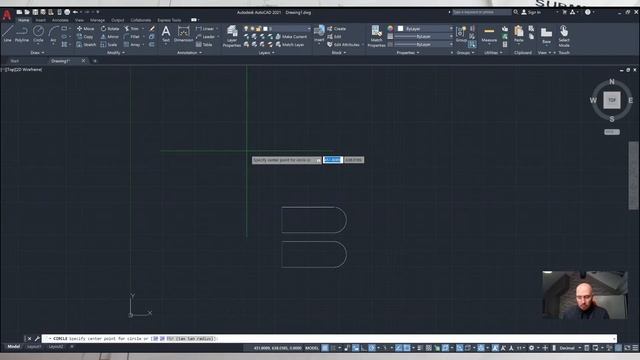Click the Insert block icon
The width and height of the screenshot is (640, 360).
tap(319, 33)
